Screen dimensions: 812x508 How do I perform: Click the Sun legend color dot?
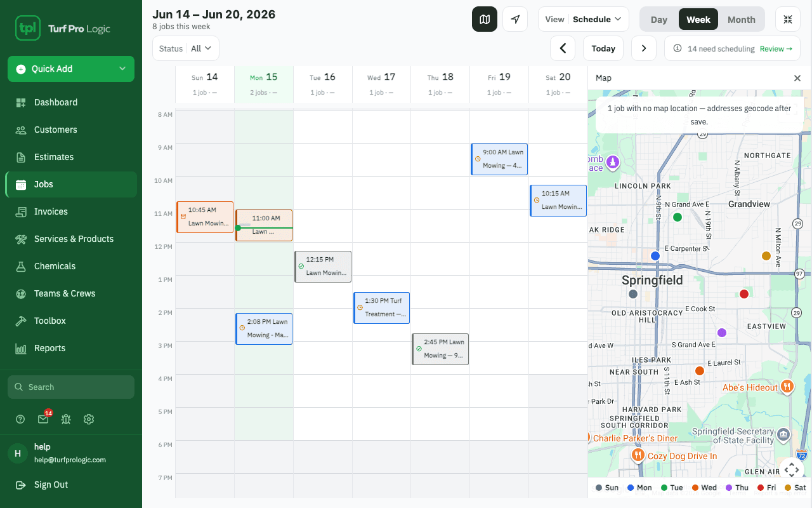(599, 488)
